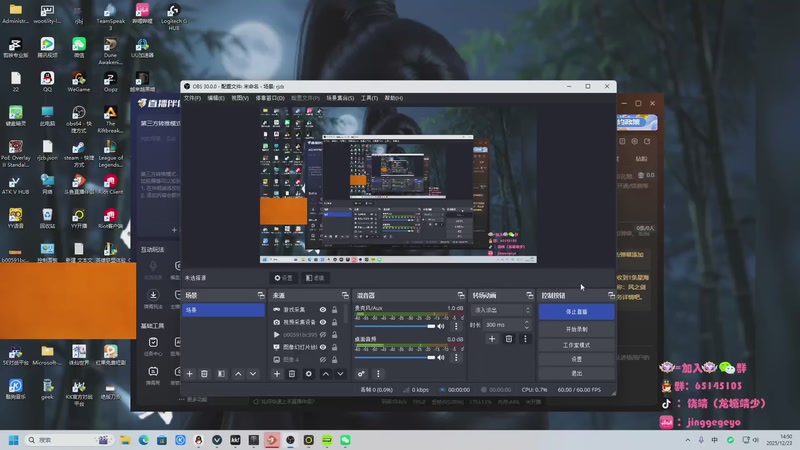
Task: Click the 开始录制 button
Action: (x=576, y=328)
